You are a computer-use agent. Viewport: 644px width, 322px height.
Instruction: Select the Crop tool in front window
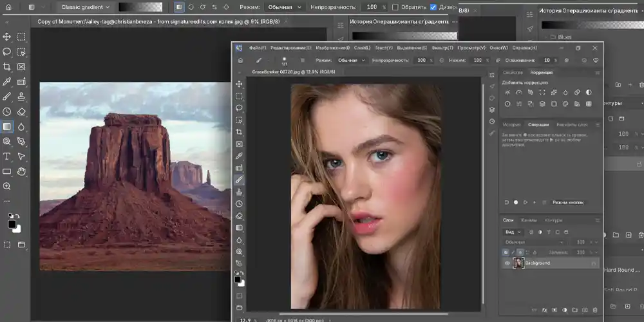(239, 132)
